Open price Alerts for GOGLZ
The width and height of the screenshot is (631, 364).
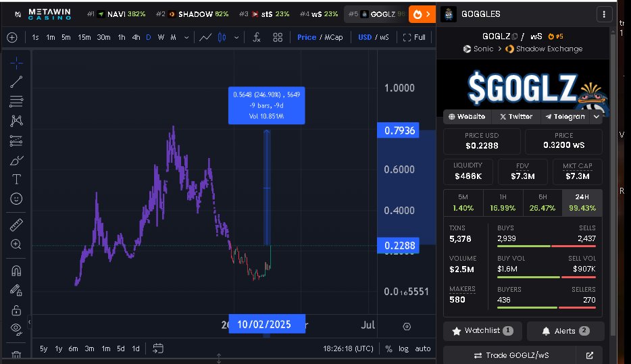[565, 331]
